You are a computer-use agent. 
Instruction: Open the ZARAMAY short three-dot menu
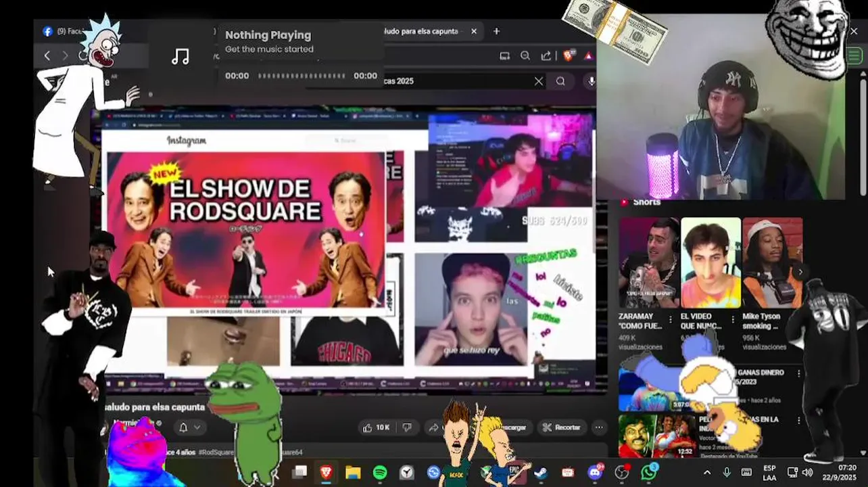point(671,319)
